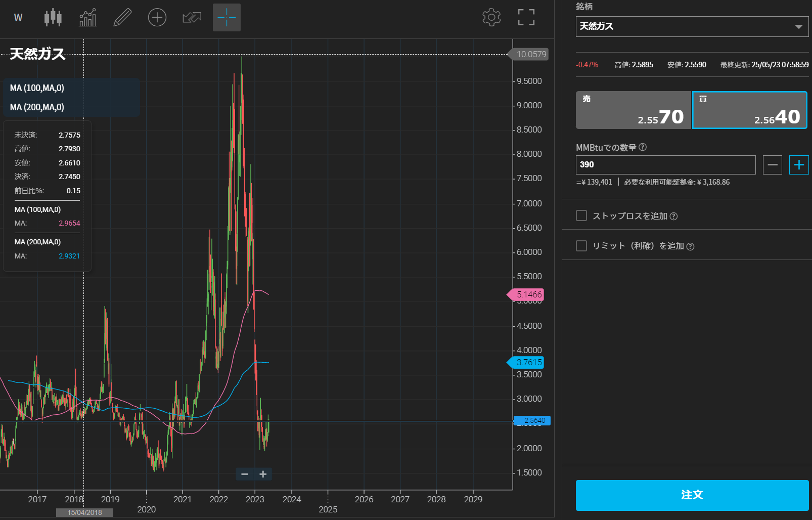Open MA (100,MA,0) indicator legend entry
The width and height of the screenshot is (812, 520).
(37, 88)
